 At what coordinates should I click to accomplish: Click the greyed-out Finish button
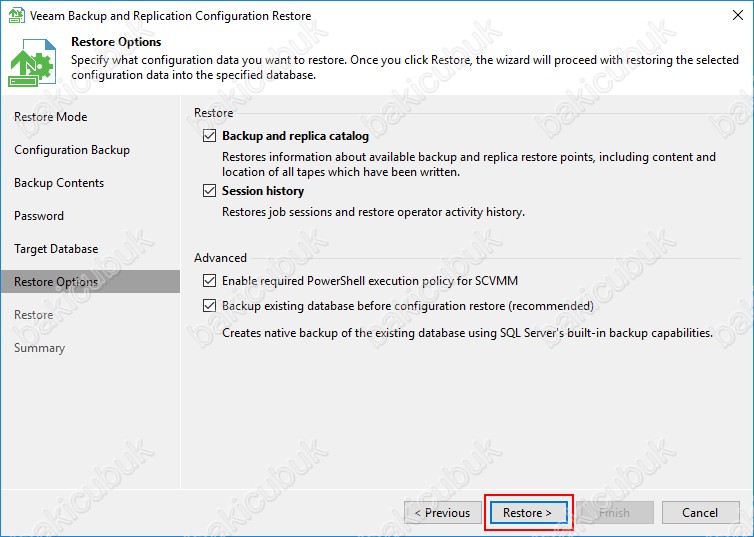[x=615, y=512]
